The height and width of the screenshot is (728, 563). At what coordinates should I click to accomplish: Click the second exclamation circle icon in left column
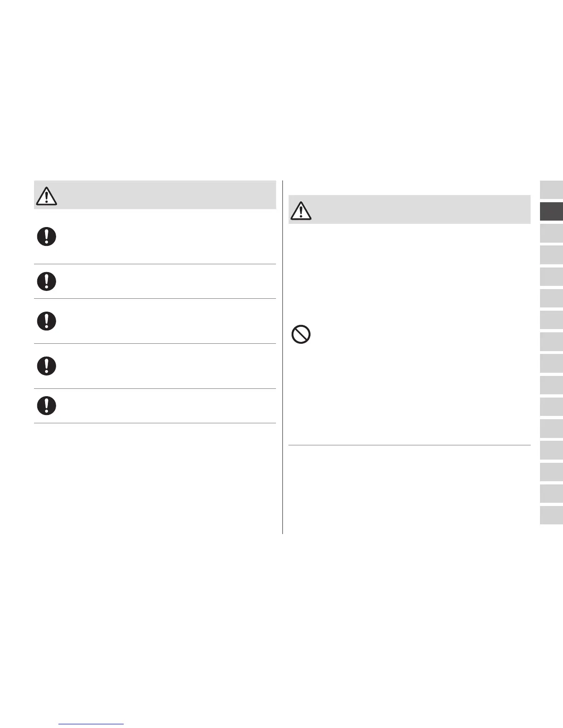(x=46, y=281)
